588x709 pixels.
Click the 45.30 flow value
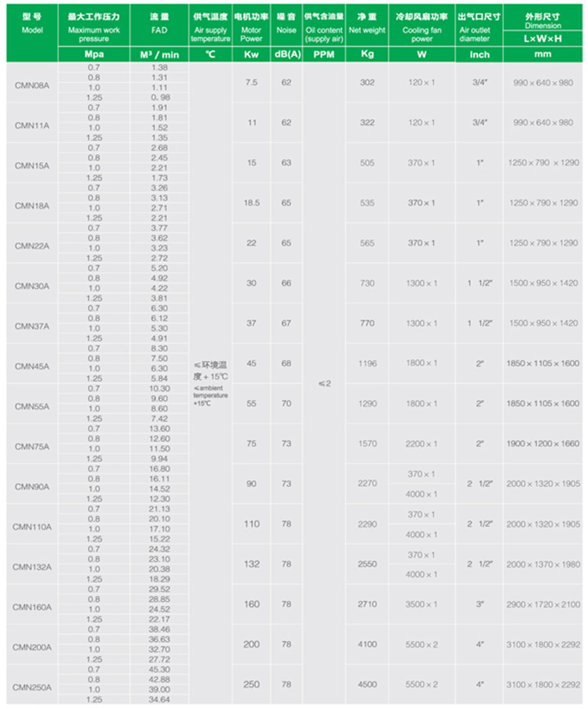[x=159, y=669]
